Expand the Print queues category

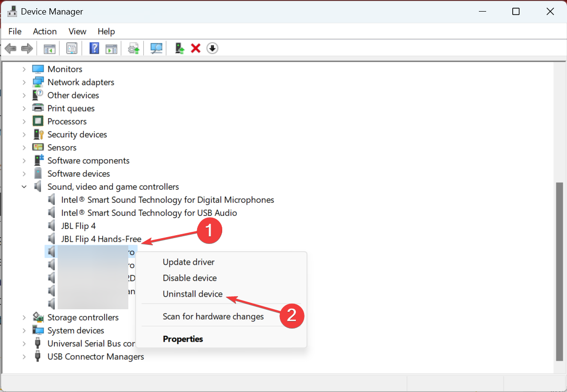coord(24,108)
